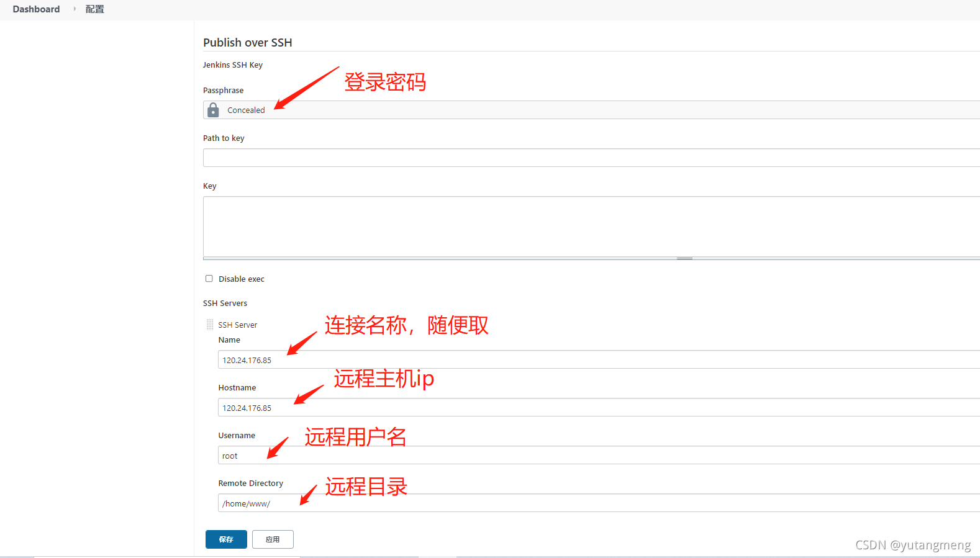The height and width of the screenshot is (558, 980).
Task: Click the SSH Server item label
Action: (237, 325)
